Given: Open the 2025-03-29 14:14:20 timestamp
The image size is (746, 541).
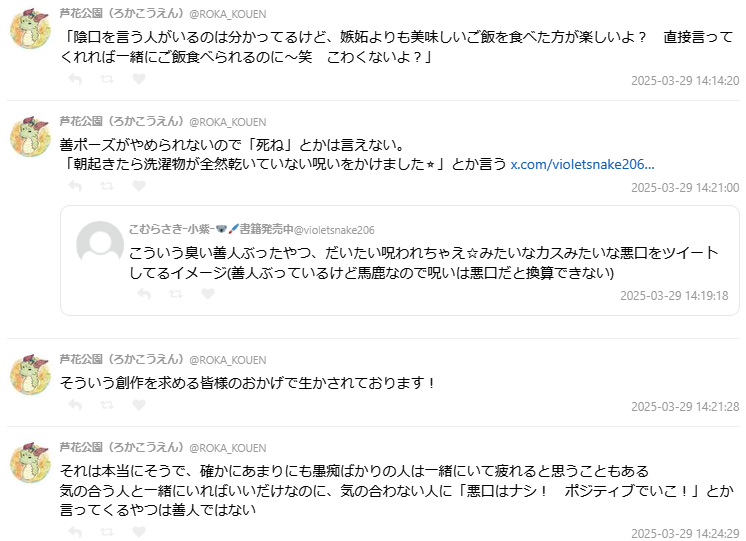Looking at the screenshot, I should pyautogui.click(x=685, y=81).
